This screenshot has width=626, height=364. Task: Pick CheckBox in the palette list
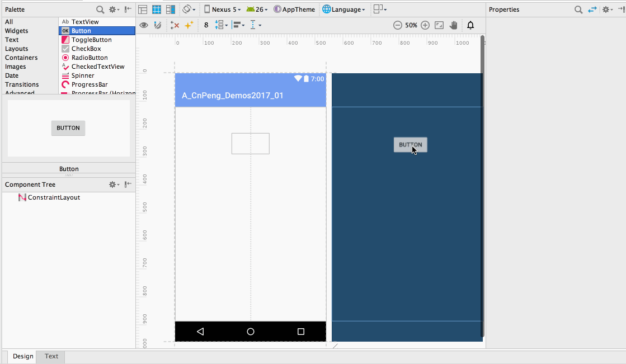97,49
